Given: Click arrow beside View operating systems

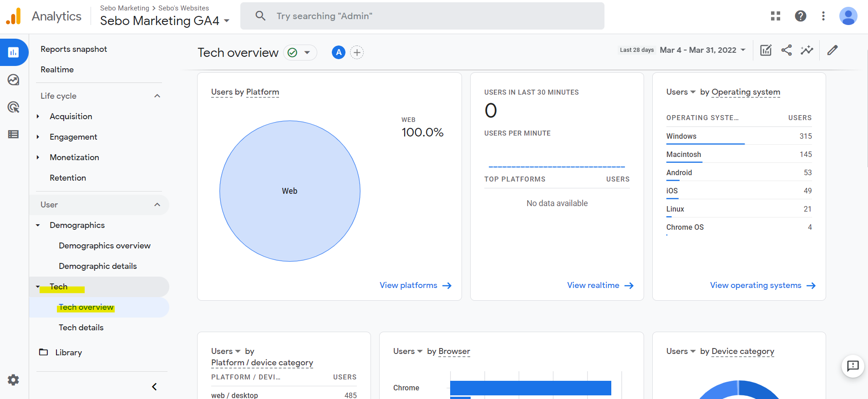Looking at the screenshot, I should click(x=811, y=286).
